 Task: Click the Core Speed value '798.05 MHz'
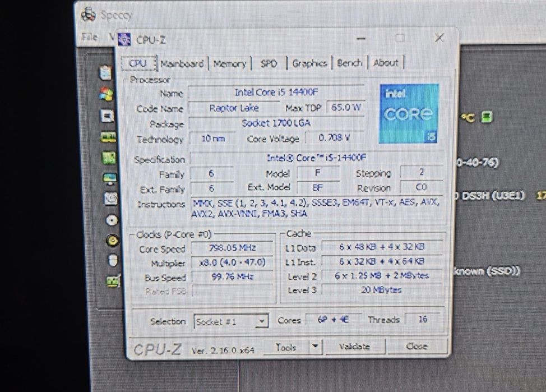click(x=232, y=248)
